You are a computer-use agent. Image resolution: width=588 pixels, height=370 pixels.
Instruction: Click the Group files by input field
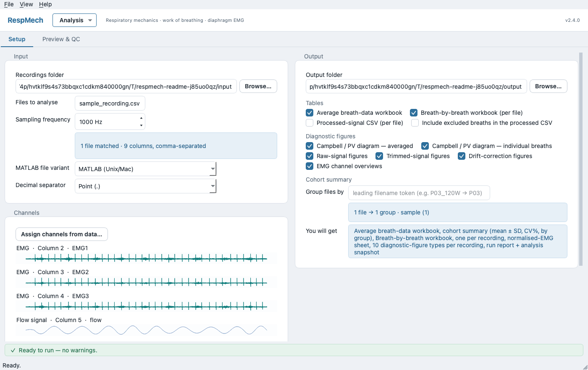click(419, 193)
